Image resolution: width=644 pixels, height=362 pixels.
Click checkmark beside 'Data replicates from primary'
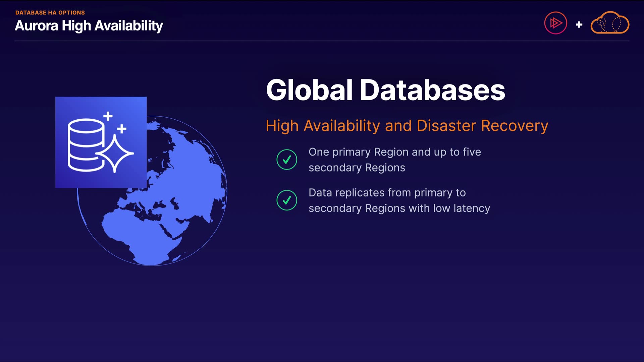click(287, 200)
